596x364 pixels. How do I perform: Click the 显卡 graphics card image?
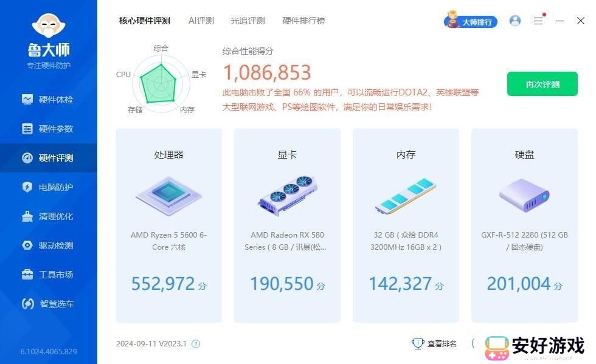(x=287, y=196)
